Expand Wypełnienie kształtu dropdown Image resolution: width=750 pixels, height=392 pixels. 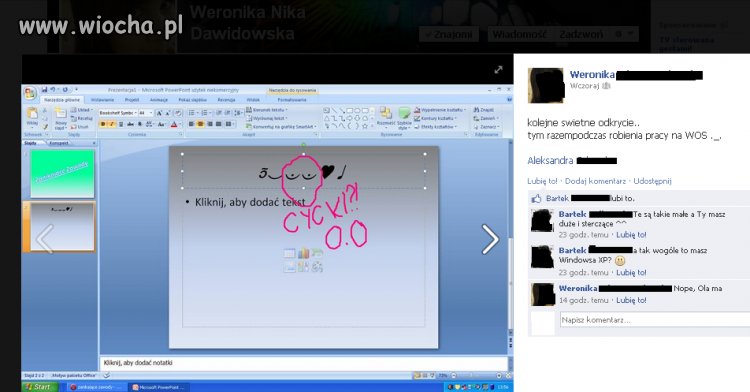tap(440, 110)
